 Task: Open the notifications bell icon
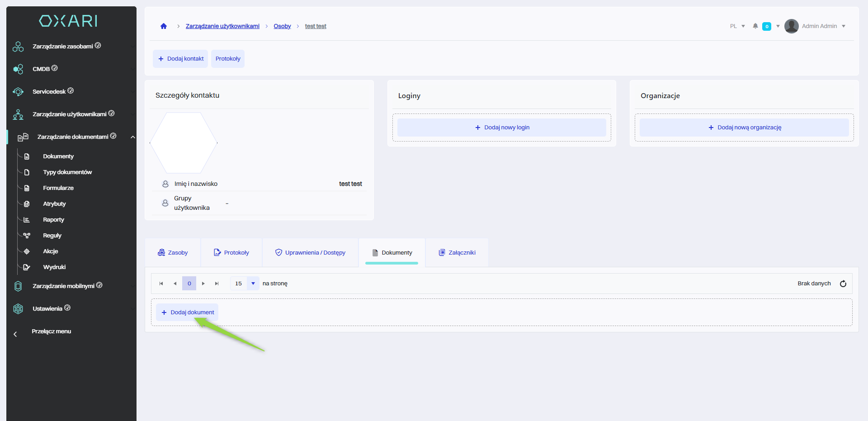755,26
